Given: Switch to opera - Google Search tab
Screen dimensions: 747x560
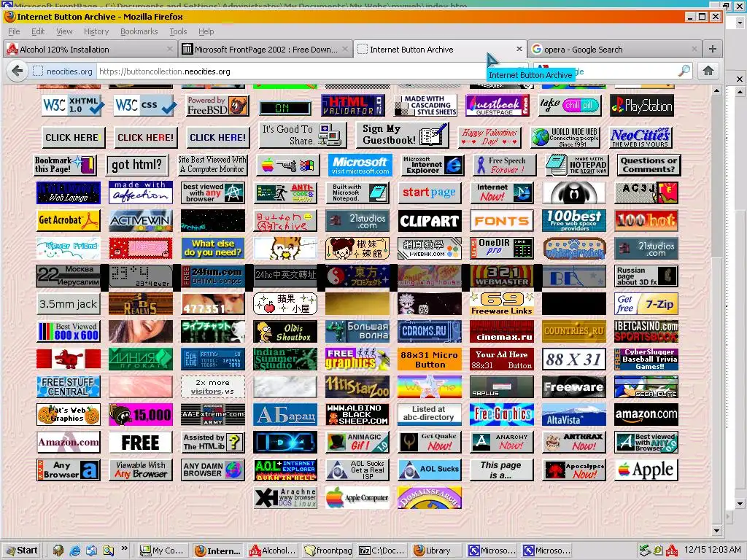Looking at the screenshot, I should point(615,49).
